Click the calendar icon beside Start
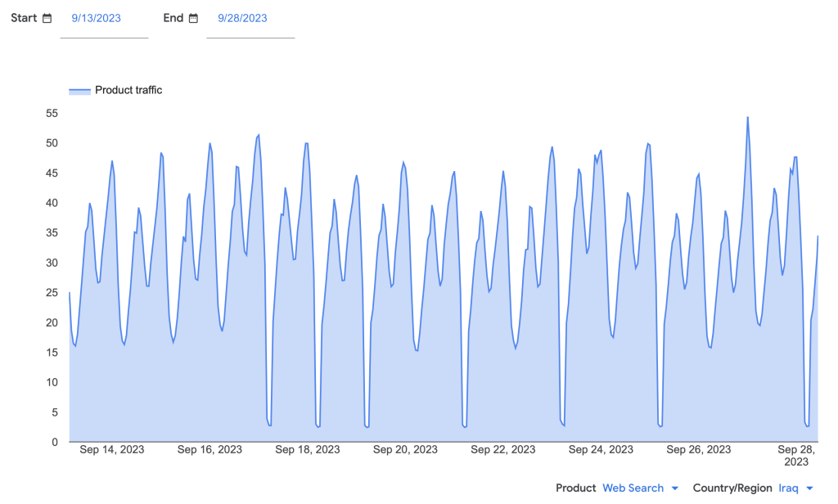The image size is (838, 504). 47,18
